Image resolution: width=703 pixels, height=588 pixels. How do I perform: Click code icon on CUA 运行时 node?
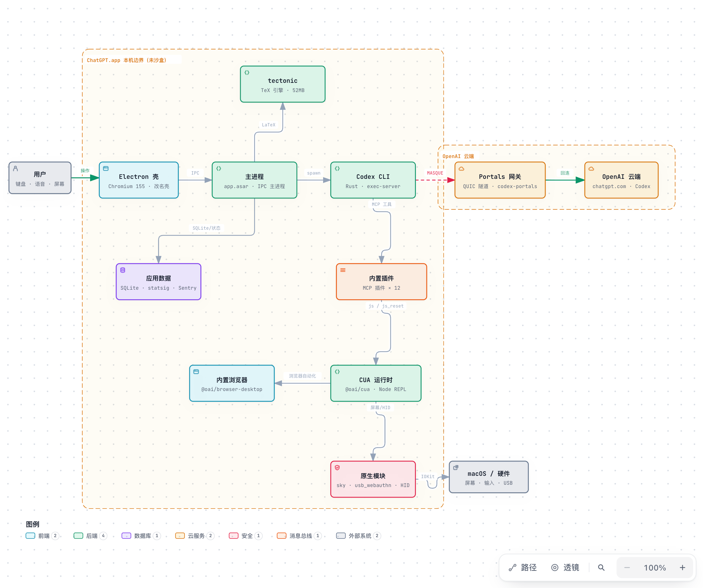point(337,372)
